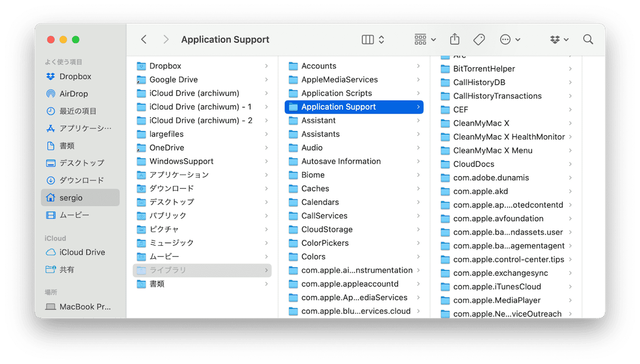Select the CleanMyMac X Menu folder
This screenshot has width=640, height=364.
[506, 150]
